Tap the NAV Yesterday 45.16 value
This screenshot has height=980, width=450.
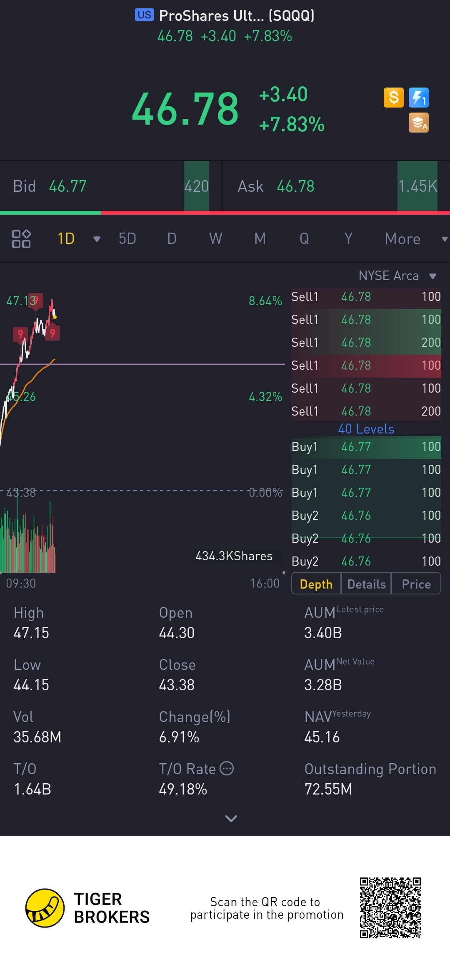(x=322, y=737)
